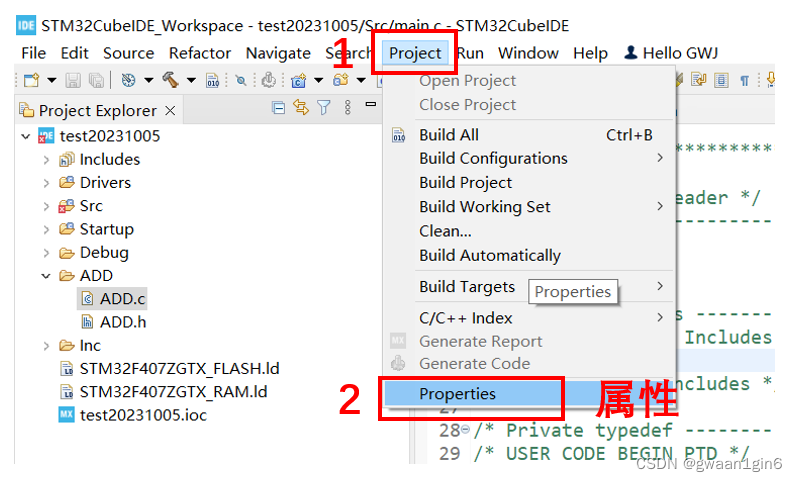
Task: Click the Build All menu item icon
Action: (399, 136)
